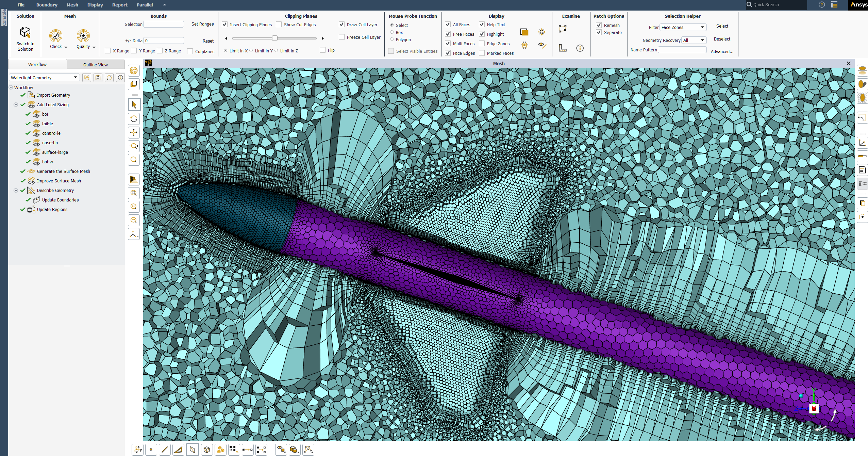Activate the pan view tool

(x=134, y=132)
